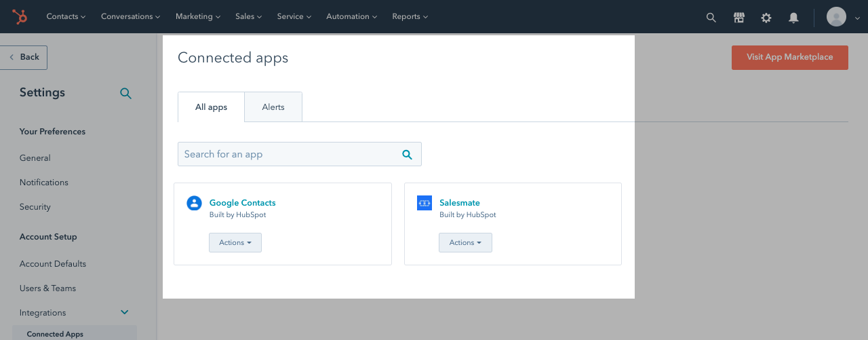Collapse the Integrations section chevron
868x340 pixels.
point(125,312)
